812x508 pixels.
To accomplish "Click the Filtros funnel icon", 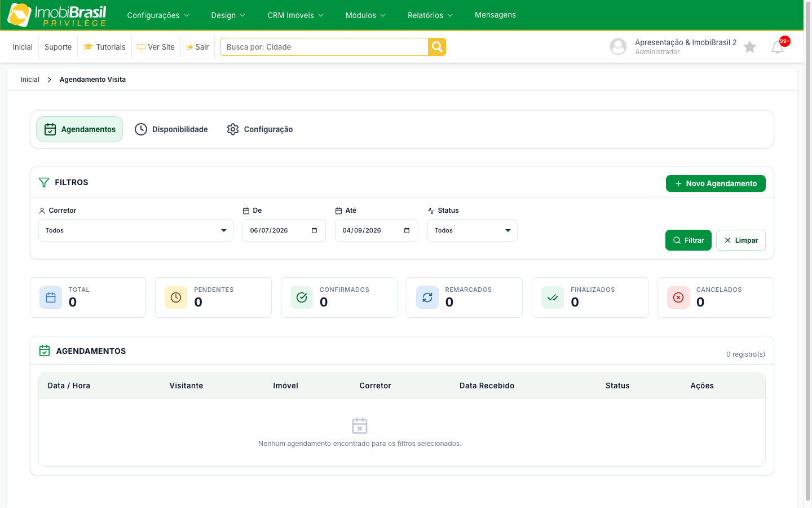I will (x=44, y=182).
